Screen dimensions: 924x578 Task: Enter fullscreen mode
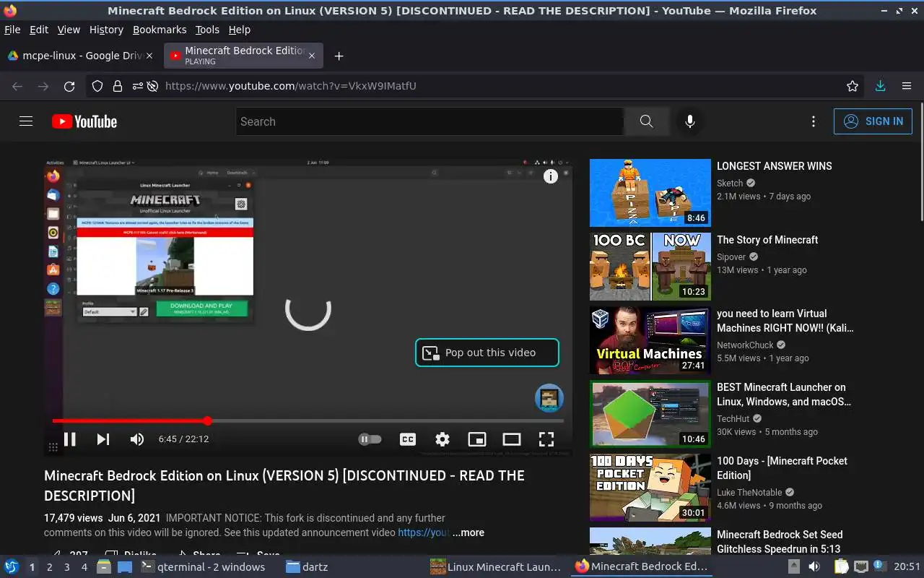(546, 439)
